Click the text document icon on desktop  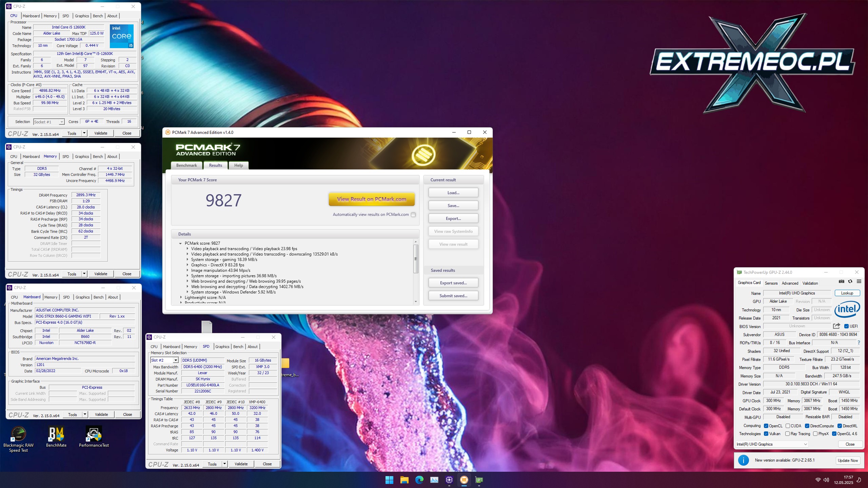[x=207, y=327]
